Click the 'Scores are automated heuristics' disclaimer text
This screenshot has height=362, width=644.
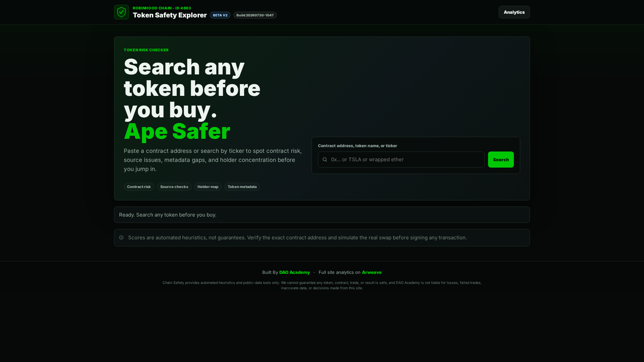[x=298, y=237]
